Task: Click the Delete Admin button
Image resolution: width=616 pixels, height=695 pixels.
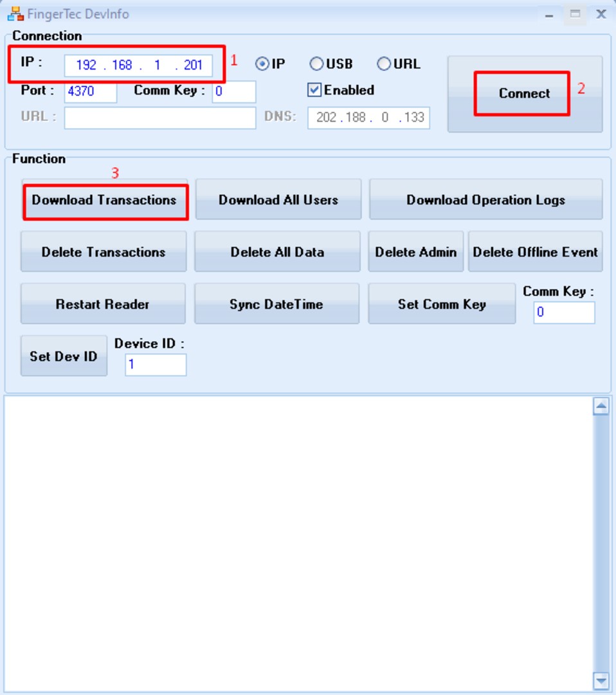Action: click(x=416, y=252)
